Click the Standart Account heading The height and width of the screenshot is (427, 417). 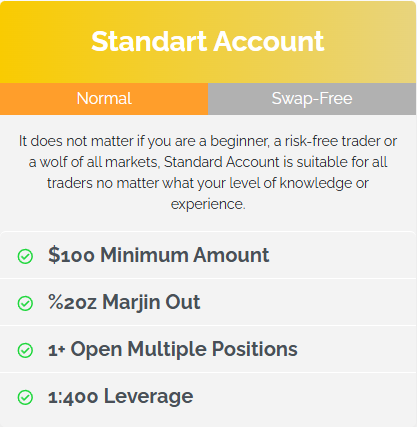coord(208,42)
